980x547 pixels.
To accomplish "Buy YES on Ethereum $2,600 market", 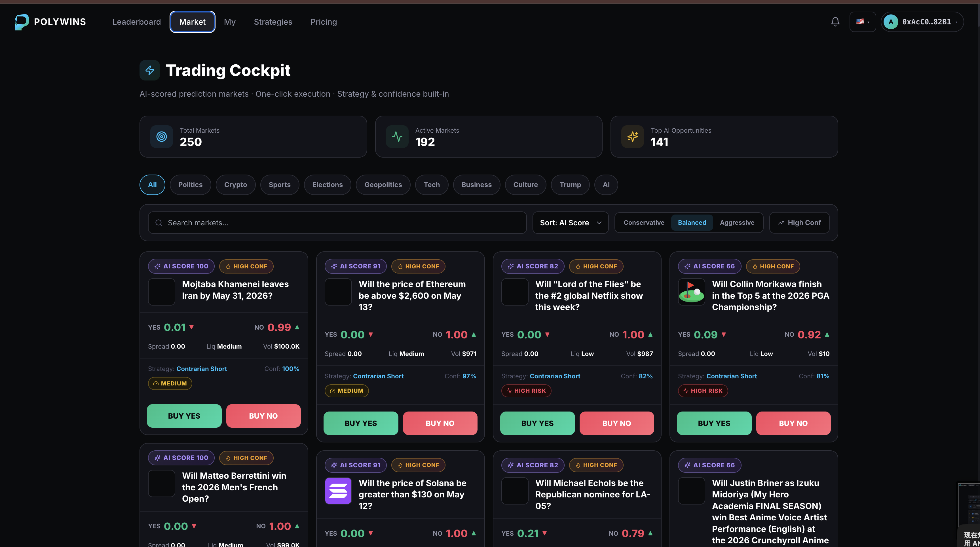I will click(x=361, y=423).
